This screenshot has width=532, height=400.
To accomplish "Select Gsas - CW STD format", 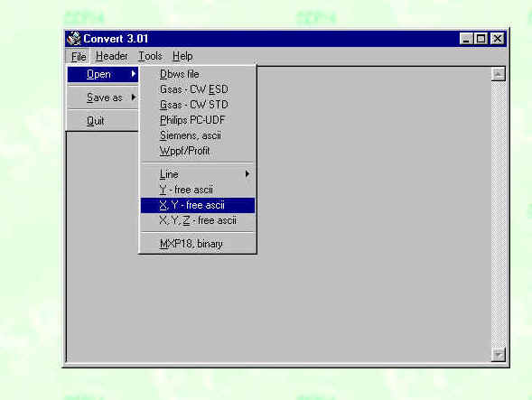I will coord(198,105).
